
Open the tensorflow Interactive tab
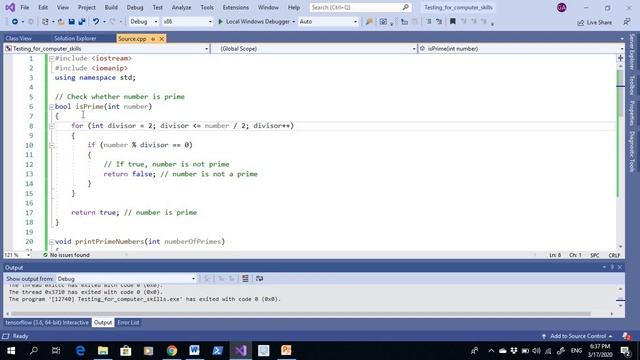47,322
